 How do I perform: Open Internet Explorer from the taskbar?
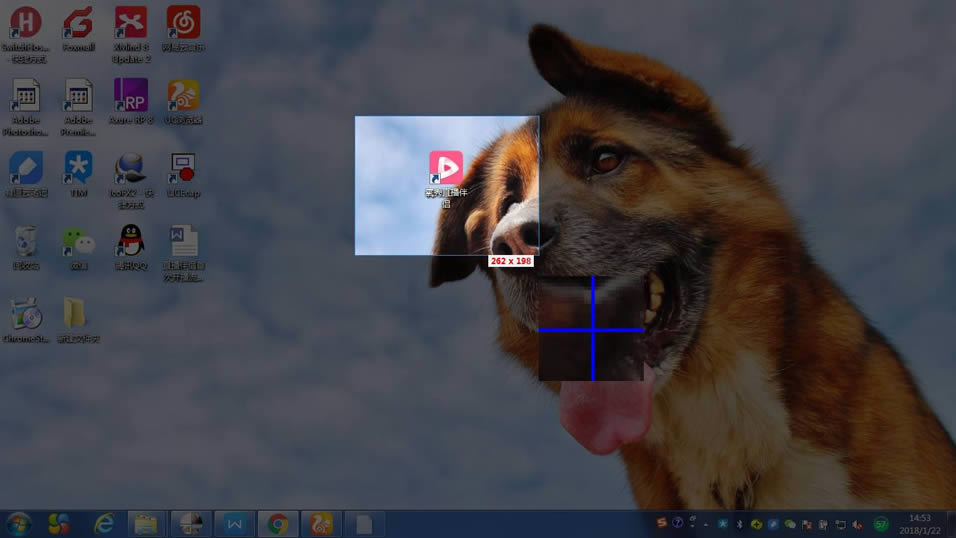tap(103, 523)
